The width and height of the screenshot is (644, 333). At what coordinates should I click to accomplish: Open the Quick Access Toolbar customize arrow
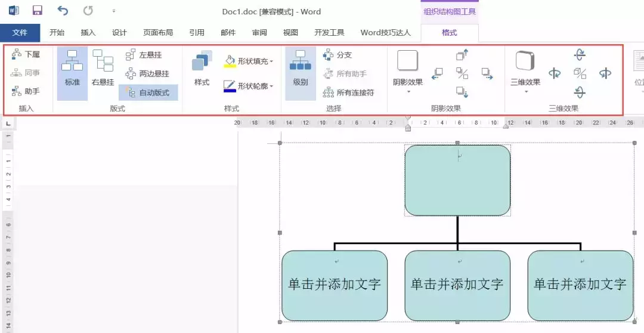(x=114, y=11)
